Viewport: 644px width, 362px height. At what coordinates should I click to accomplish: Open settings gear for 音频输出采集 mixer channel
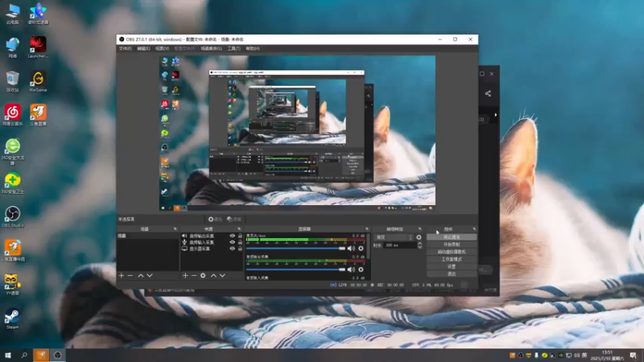pyautogui.click(x=361, y=269)
